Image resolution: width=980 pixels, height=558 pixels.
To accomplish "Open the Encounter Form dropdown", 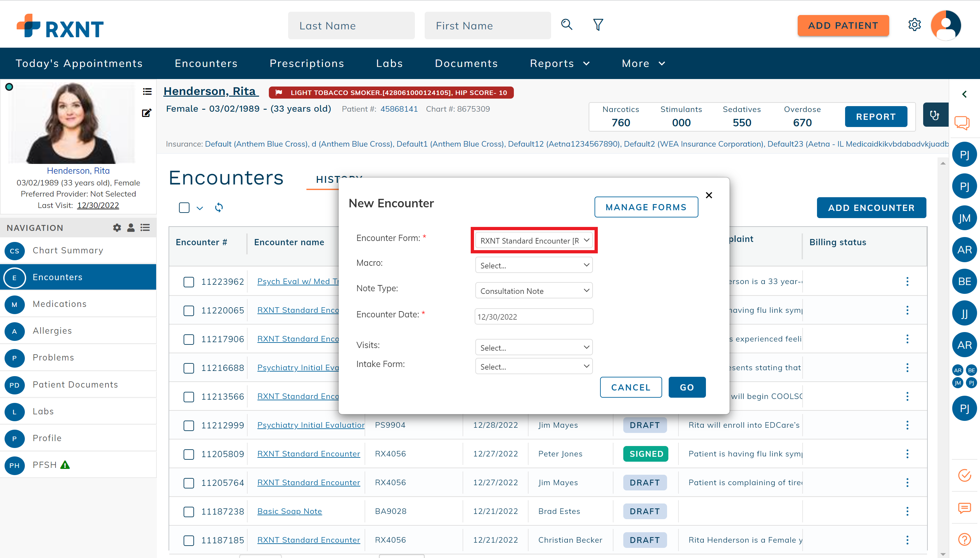I will click(x=534, y=240).
